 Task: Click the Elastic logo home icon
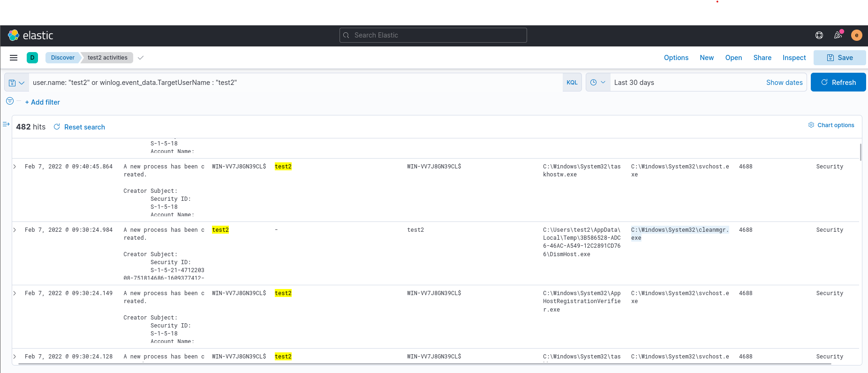[x=14, y=35]
